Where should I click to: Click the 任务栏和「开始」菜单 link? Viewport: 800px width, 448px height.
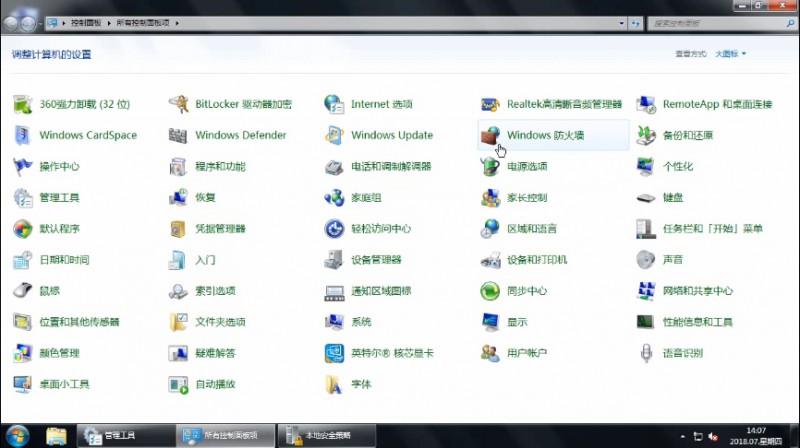[712, 229]
